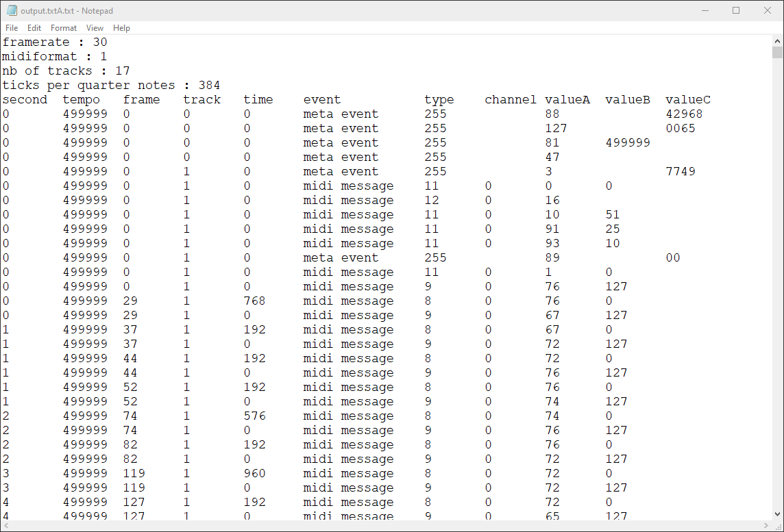The width and height of the screenshot is (784, 532).
Task: Open the View menu
Action: (x=95, y=28)
